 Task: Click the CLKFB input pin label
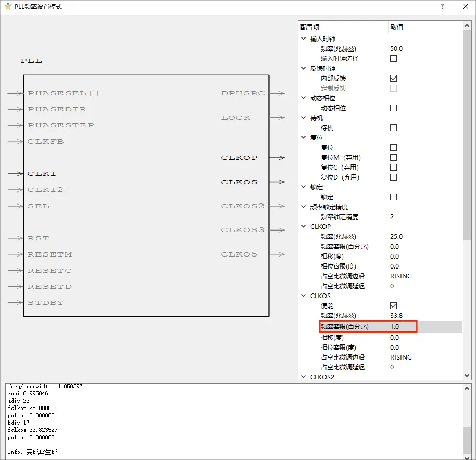tap(45, 142)
